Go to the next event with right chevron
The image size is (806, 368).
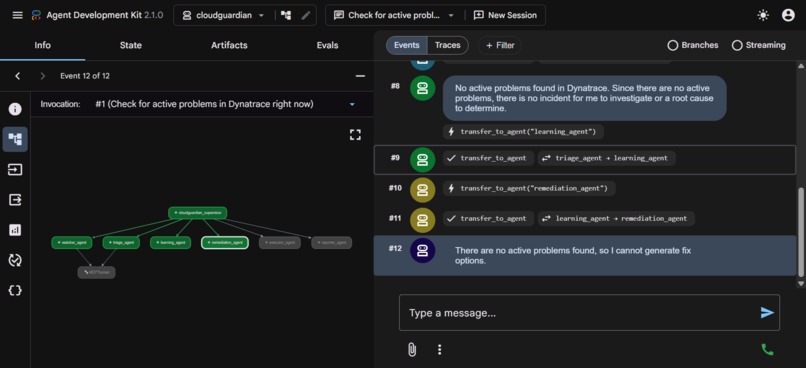point(43,76)
